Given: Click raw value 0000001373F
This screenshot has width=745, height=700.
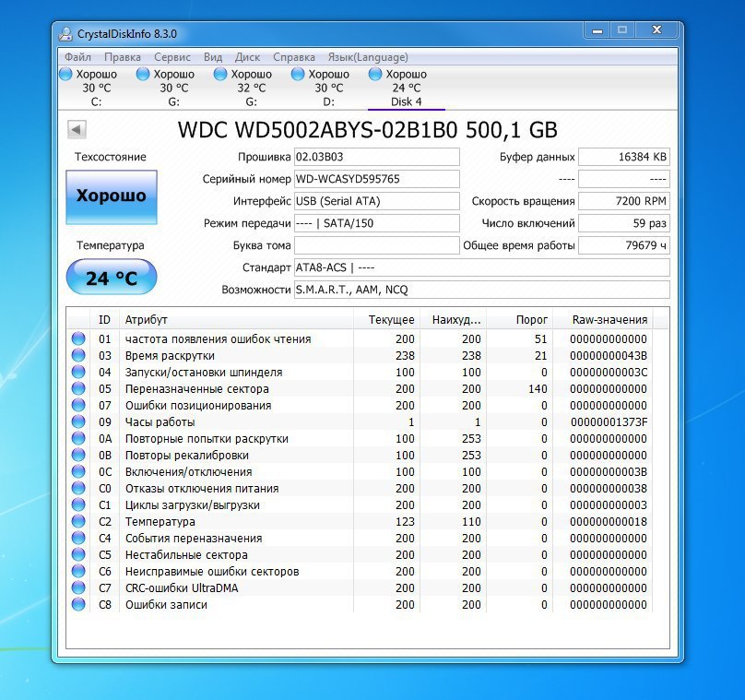Looking at the screenshot, I should (x=609, y=422).
